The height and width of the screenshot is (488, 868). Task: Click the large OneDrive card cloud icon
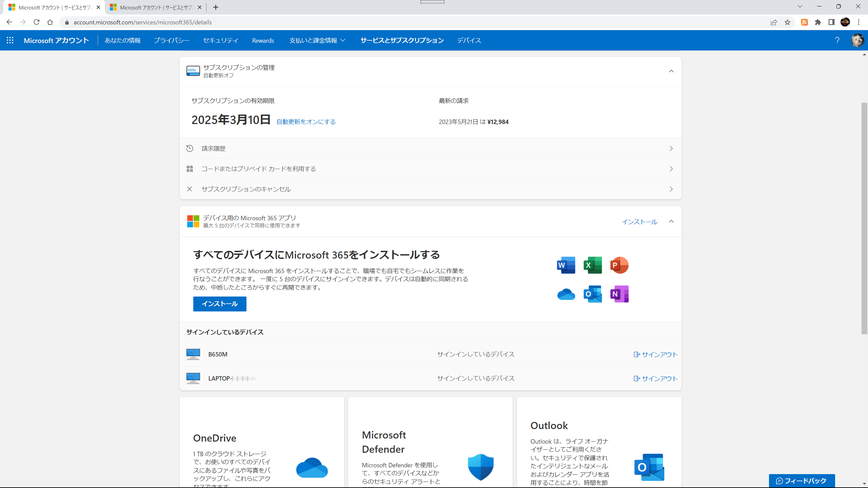pyautogui.click(x=312, y=468)
